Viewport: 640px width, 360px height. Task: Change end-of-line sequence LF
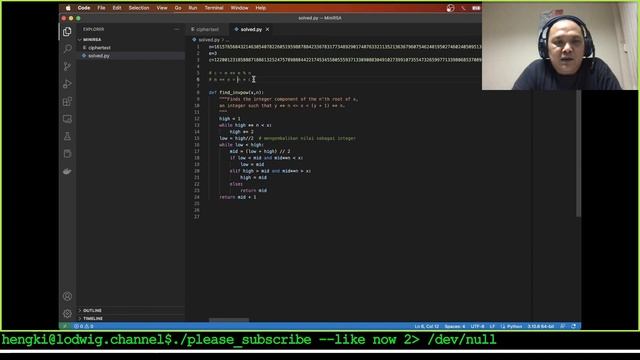pos(492,326)
